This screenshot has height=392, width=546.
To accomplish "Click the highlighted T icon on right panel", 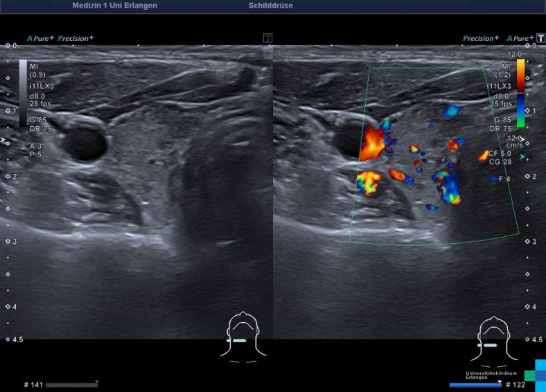I will 540,38.
